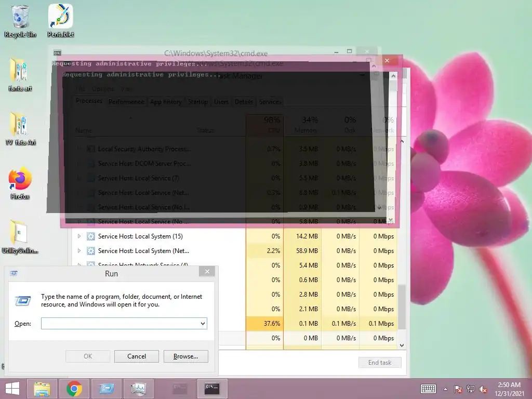Focus the Open text field in Run
This screenshot has height=399, width=532.
click(x=124, y=323)
